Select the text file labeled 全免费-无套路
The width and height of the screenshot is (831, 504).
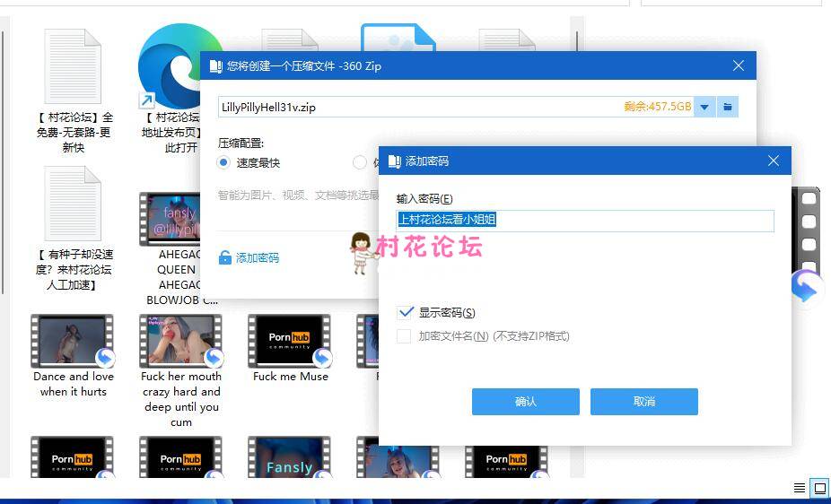74,67
